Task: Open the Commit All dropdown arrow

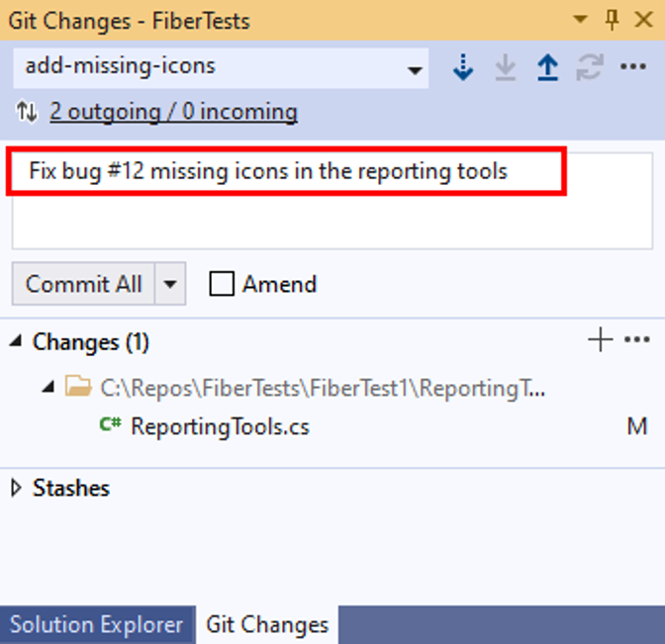Action: pos(170,285)
